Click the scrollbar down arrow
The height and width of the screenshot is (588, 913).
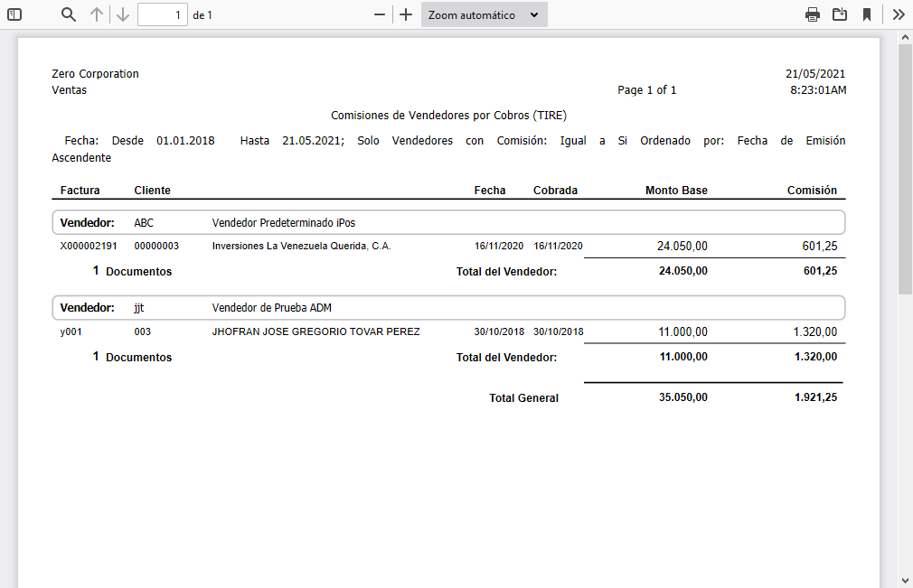(905, 580)
